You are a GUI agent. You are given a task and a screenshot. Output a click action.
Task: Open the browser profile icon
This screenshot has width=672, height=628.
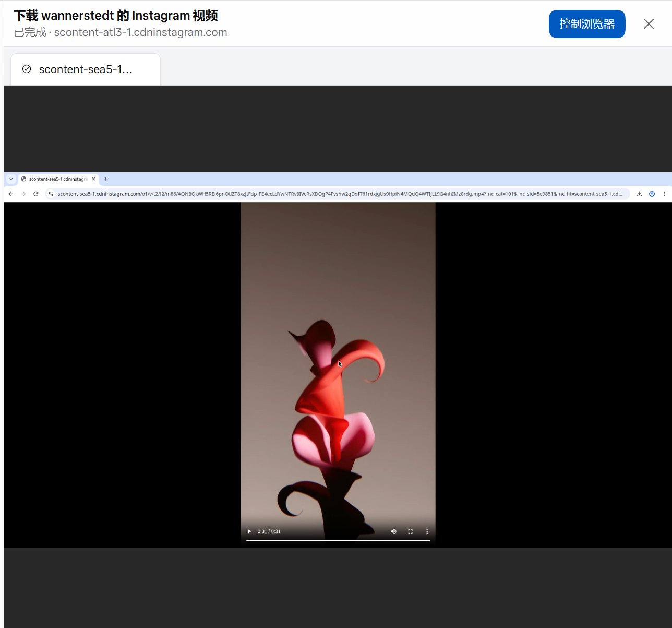[x=652, y=194]
